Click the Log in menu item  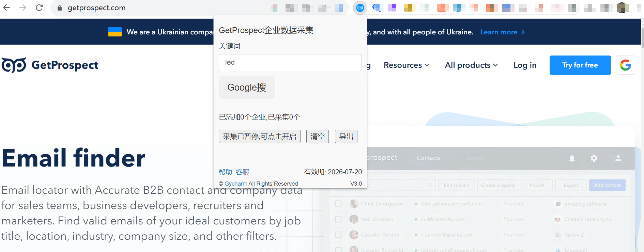pyautogui.click(x=525, y=65)
